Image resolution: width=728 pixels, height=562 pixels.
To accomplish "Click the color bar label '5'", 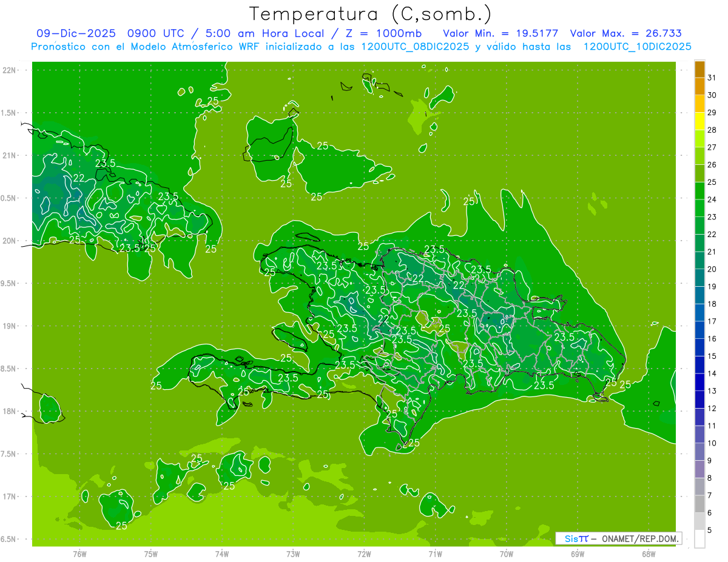I will [710, 530].
